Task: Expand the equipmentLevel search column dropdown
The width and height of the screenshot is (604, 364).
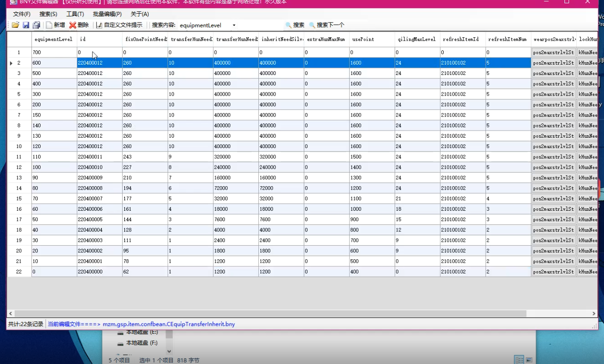Action: [234, 25]
